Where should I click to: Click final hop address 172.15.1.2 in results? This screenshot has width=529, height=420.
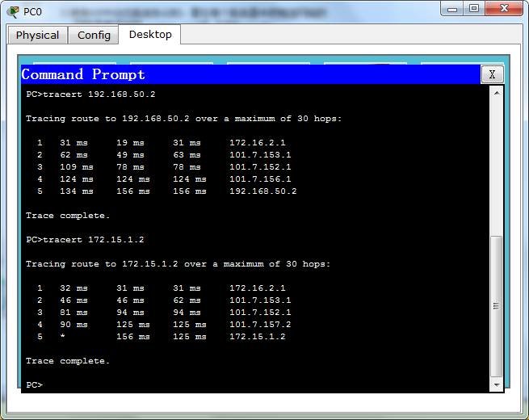(257, 337)
